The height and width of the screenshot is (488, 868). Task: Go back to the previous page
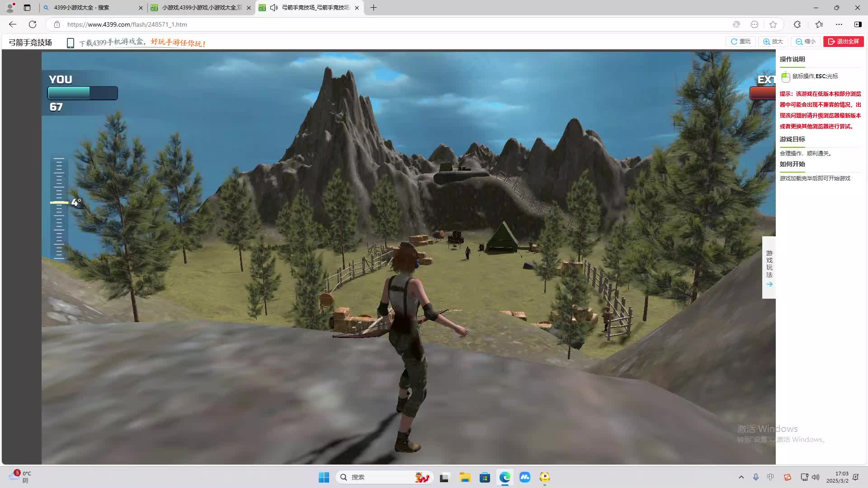[13, 24]
